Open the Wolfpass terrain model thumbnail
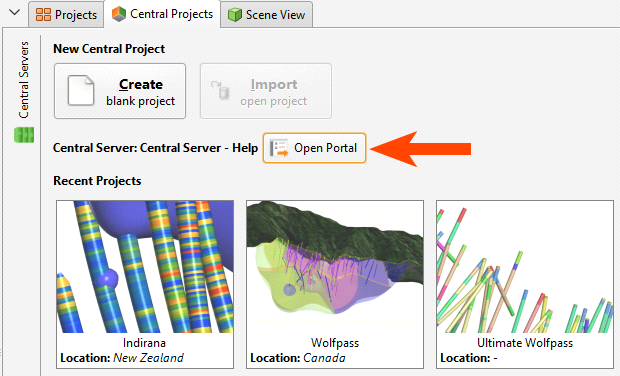Screen dimensions: 620x376 pos(335,266)
